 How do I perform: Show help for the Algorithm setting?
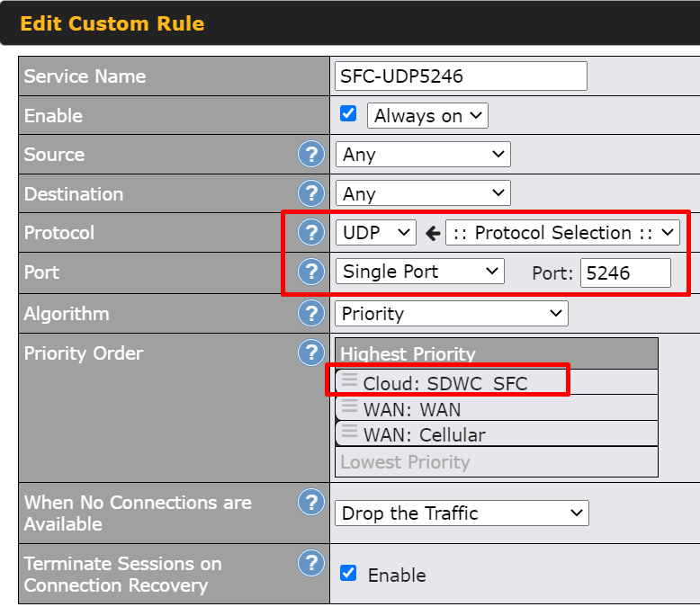310,314
